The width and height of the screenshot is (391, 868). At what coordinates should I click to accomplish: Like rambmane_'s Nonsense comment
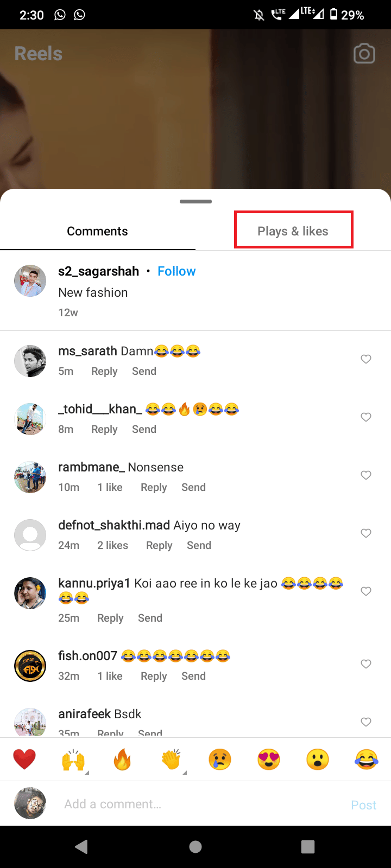click(x=366, y=475)
